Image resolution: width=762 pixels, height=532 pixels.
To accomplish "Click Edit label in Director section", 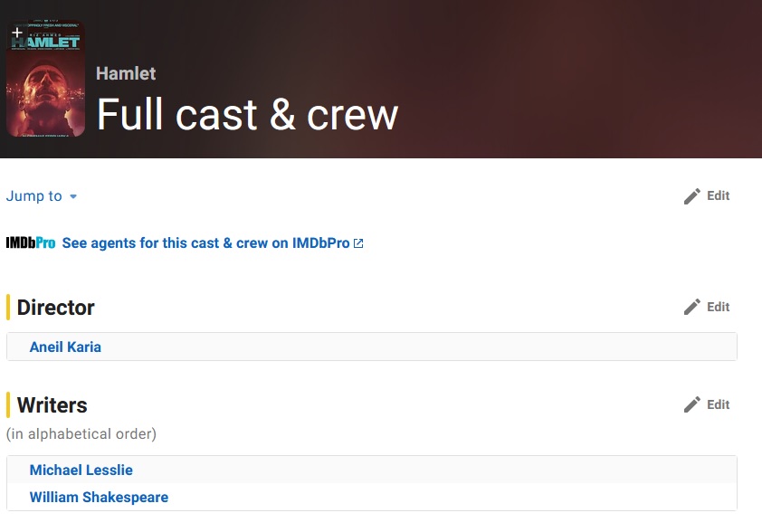I will tap(718, 307).
